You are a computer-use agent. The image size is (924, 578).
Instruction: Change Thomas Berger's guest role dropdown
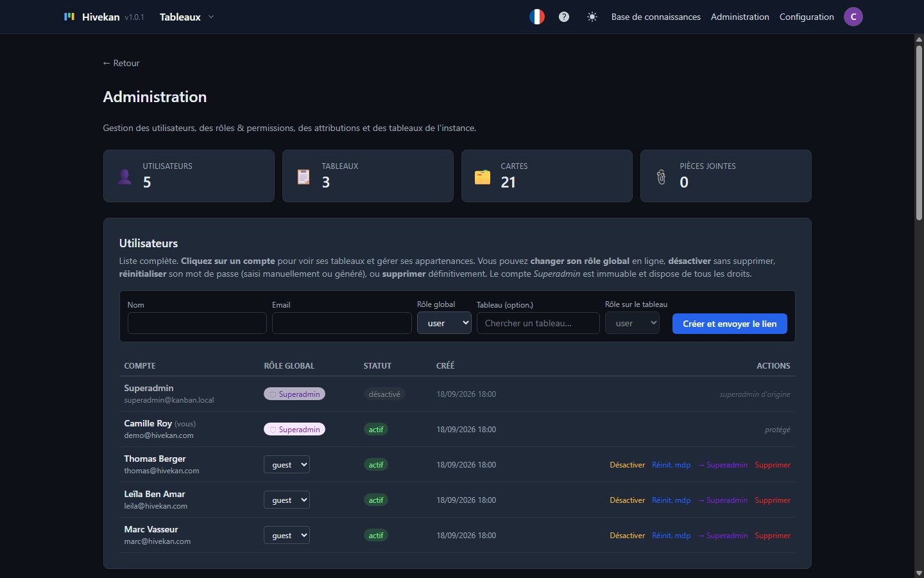coord(287,464)
